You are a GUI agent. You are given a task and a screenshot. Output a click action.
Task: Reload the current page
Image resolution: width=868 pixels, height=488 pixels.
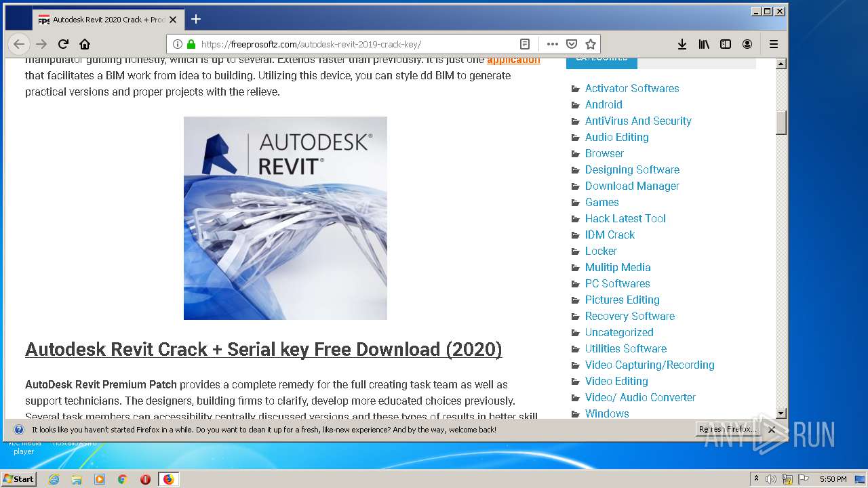[x=63, y=44]
